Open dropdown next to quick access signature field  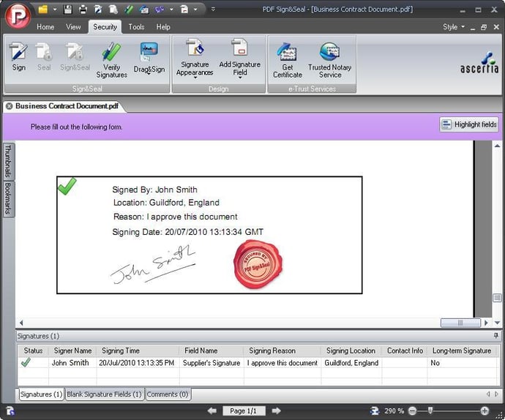click(195, 10)
